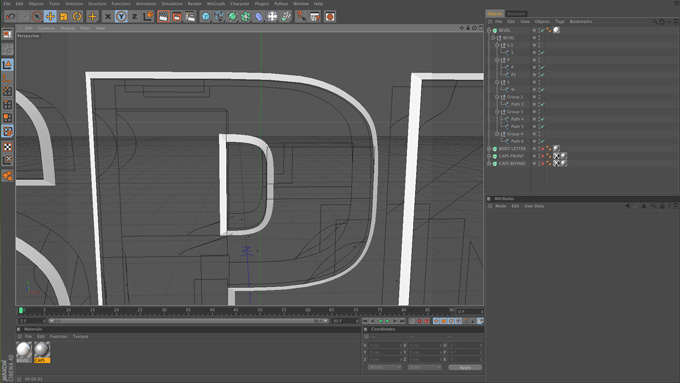Image resolution: width=680 pixels, height=383 pixels.
Task: Open the Render Settings icon
Action: click(190, 16)
